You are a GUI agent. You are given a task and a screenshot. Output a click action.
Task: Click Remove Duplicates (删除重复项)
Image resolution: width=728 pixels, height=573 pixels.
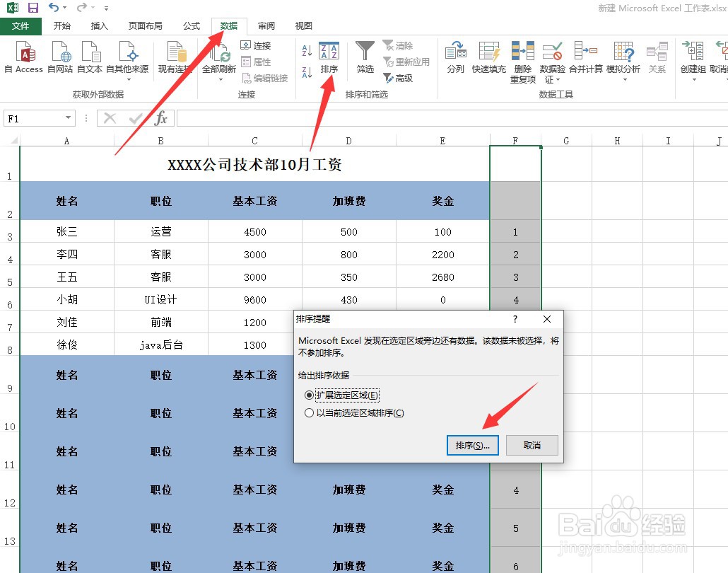(x=523, y=62)
